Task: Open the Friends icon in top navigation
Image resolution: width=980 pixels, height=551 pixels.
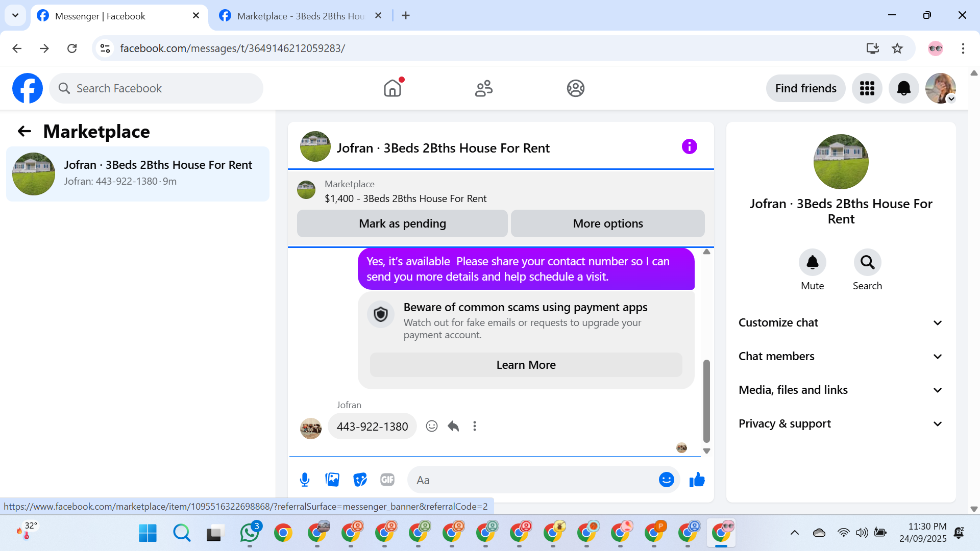Action: 484,88
